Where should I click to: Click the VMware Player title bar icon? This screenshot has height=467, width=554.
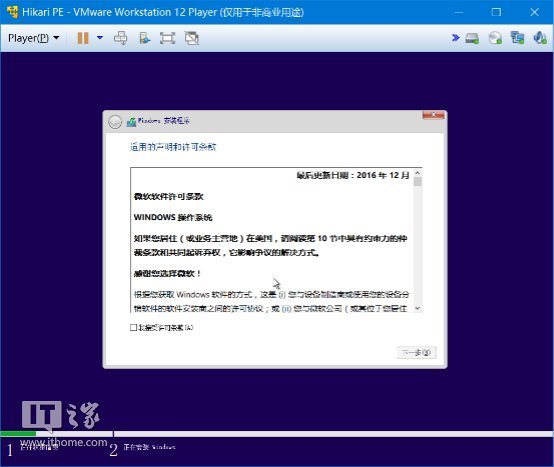click(x=12, y=12)
